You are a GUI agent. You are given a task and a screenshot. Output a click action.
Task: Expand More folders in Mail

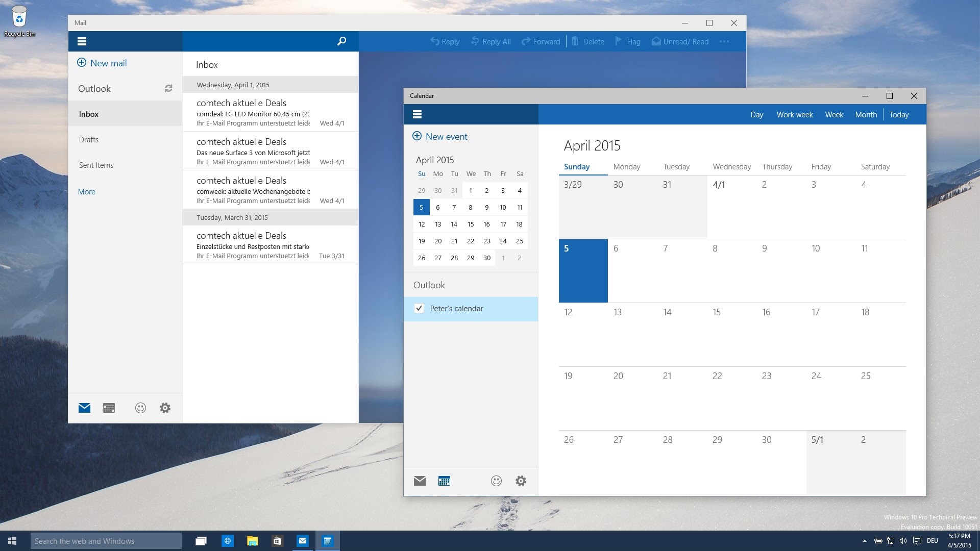pyautogui.click(x=87, y=192)
